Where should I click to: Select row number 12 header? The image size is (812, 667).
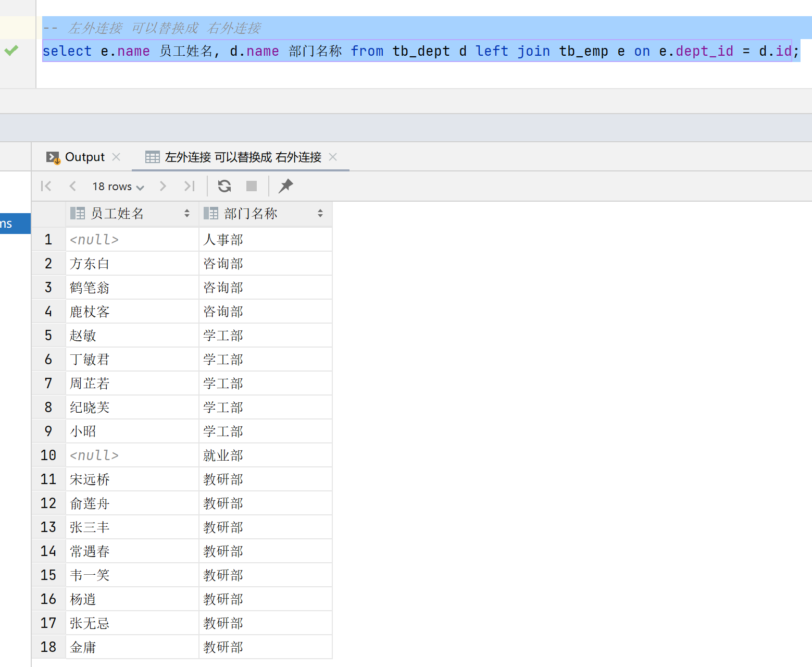[48, 503]
